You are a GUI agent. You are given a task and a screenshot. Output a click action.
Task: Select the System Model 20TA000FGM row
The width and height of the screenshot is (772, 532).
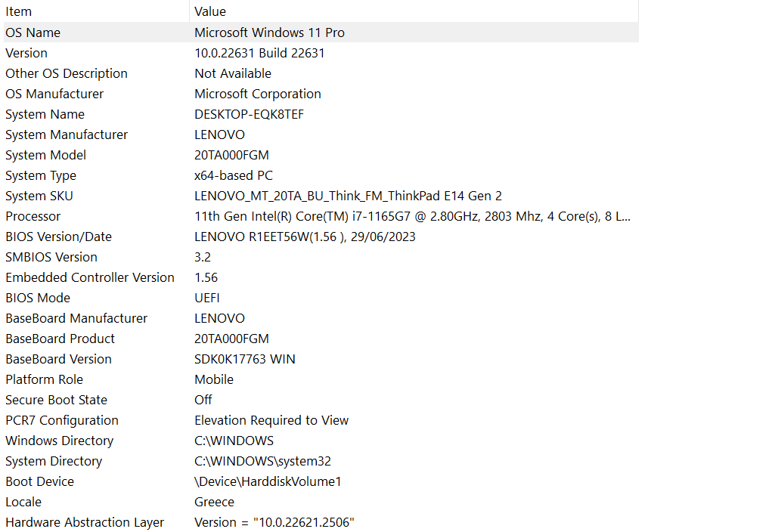231,155
